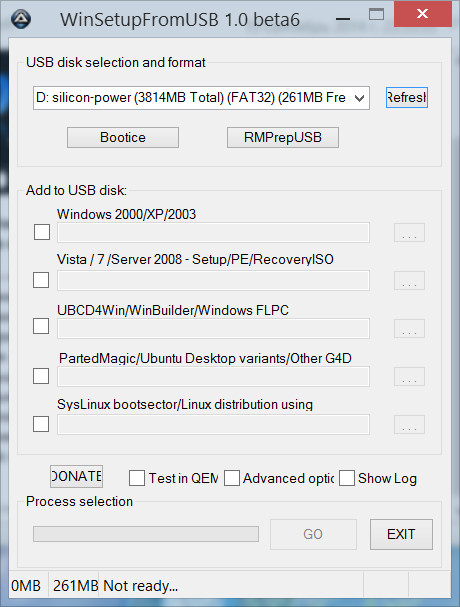Browse for Windows 2000/XP/2003 source folder
This screenshot has height=607, width=460.
point(409,233)
